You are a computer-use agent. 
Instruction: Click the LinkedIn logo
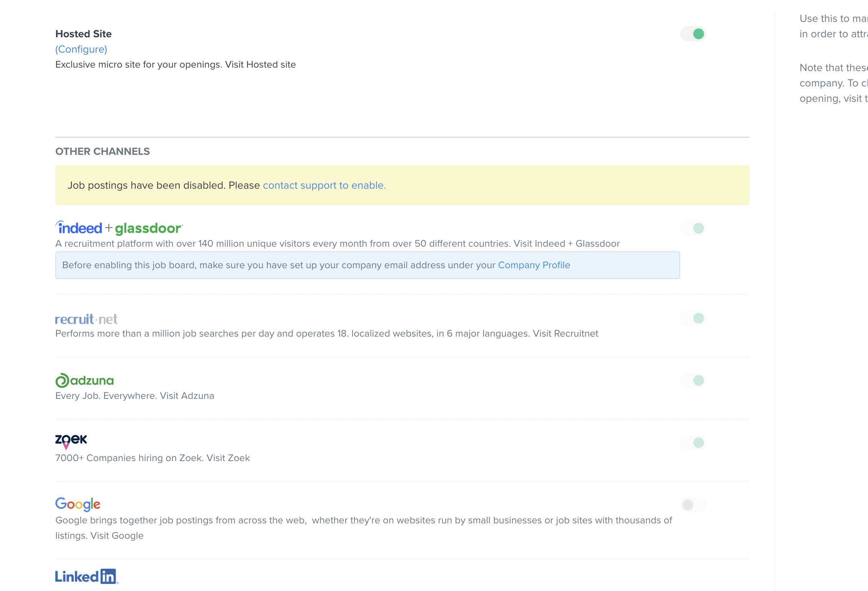[x=87, y=576]
